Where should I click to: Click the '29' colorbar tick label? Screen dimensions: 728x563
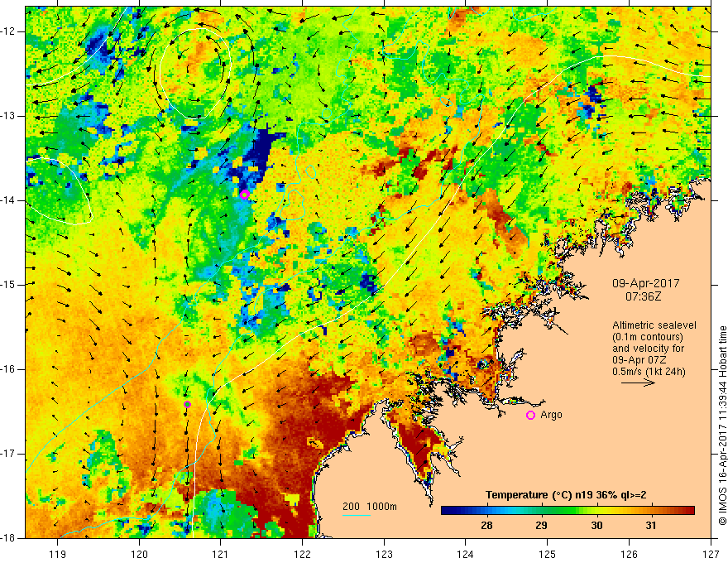[x=541, y=526]
